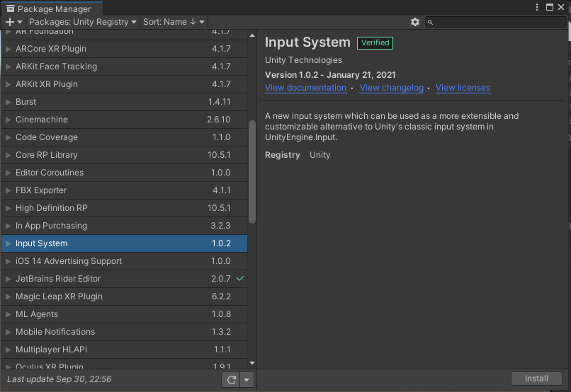Image resolution: width=571 pixels, height=392 pixels.
Task: Click the package list scrollbar thumb
Action: (x=252, y=172)
